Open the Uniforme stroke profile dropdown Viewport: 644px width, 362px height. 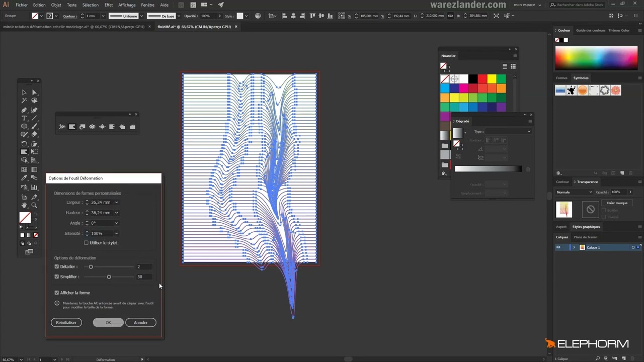pyautogui.click(x=126, y=16)
